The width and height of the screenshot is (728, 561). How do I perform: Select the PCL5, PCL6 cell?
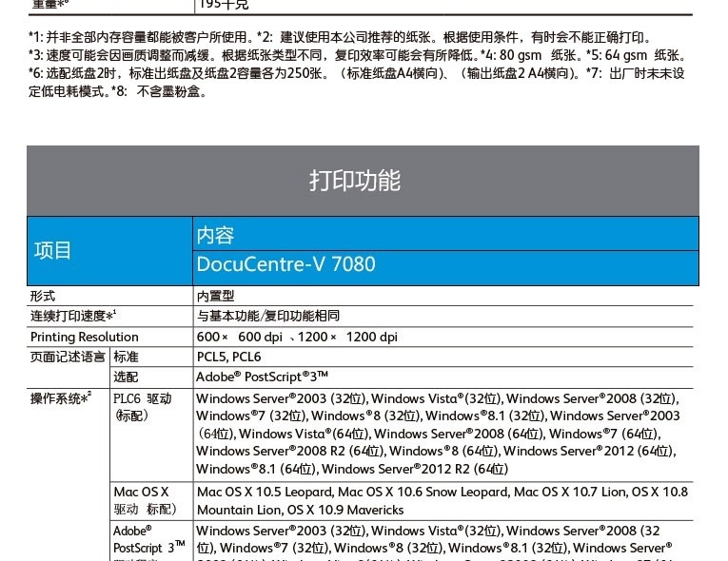click(x=229, y=357)
